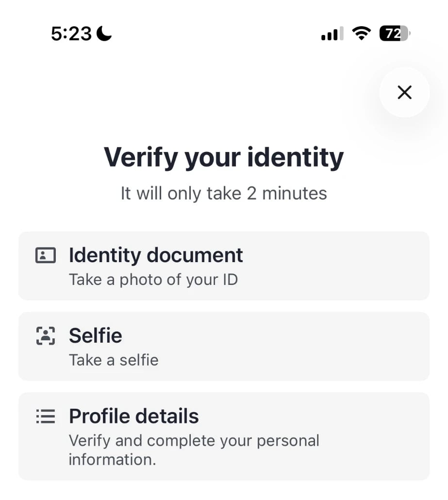Tap the cellular signal bars icon
448x500 pixels.
click(x=332, y=33)
